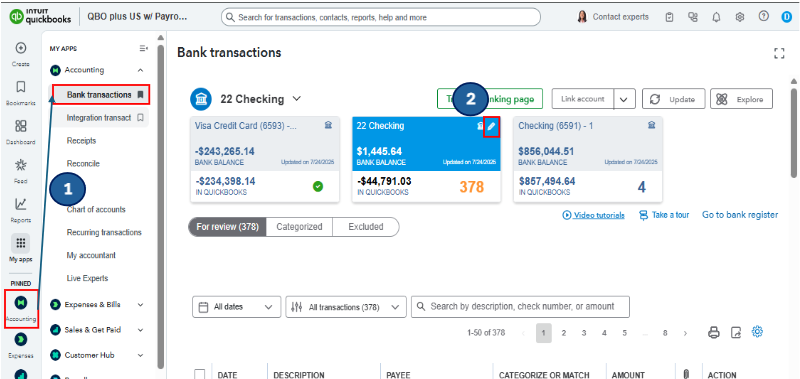Click the Explore button
The image size is (800, 379).
click(741, 99)
